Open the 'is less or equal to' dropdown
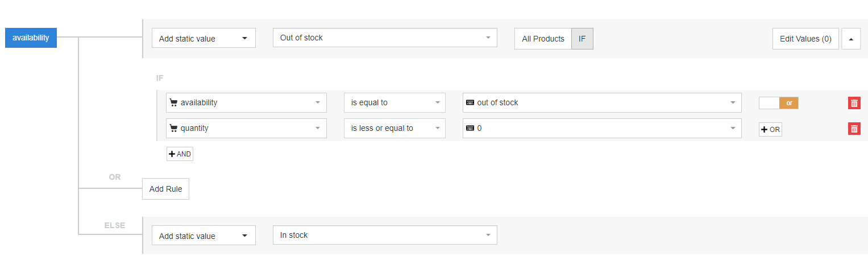Viewport: 868px width, 260px height. [394, 129]
